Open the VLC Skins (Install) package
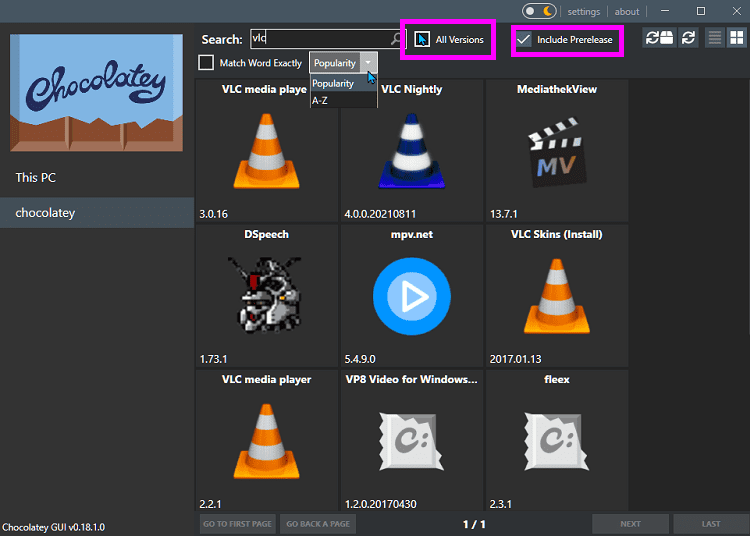Screen dimensions: 750x536 (557, 295)
